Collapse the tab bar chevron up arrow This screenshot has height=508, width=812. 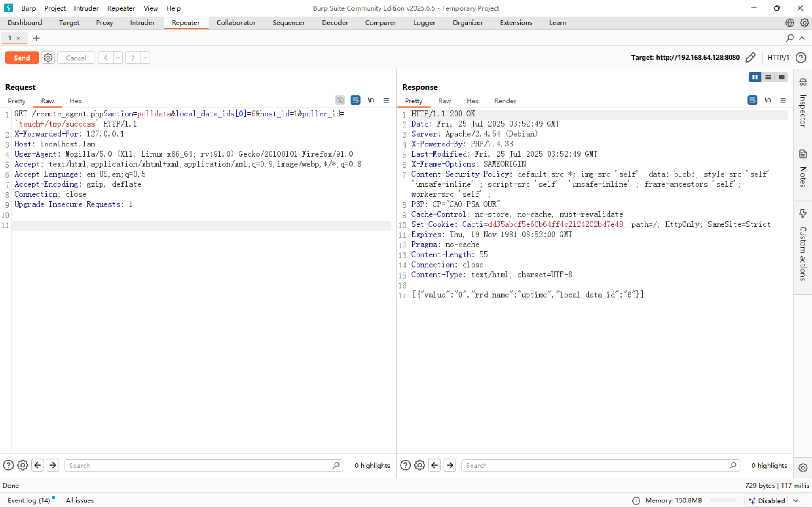pos(802,38)
